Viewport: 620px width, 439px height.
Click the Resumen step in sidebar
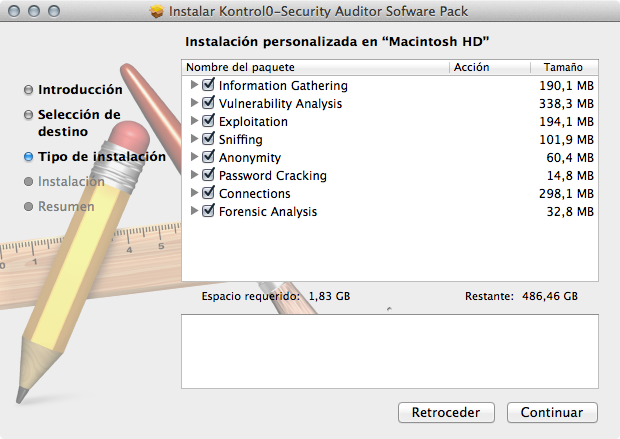coord(59,206)
